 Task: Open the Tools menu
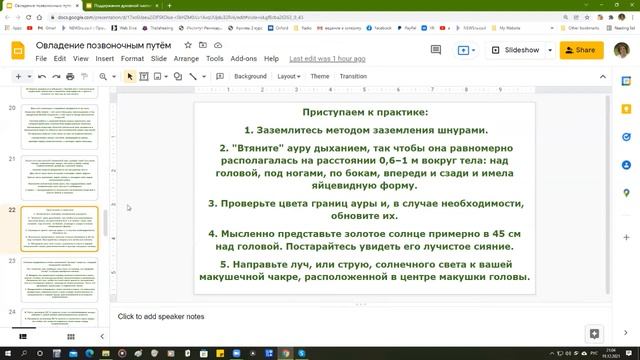point(215,59)
